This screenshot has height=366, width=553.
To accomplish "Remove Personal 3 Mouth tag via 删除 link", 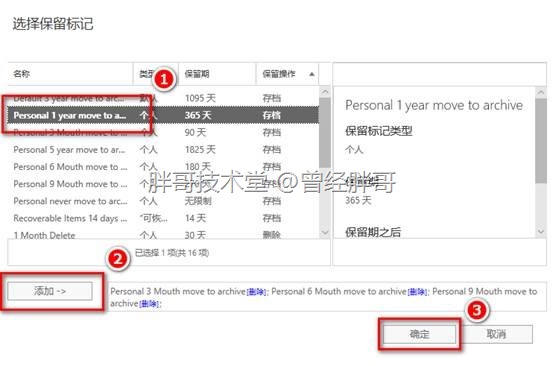I will coord(256,292).
